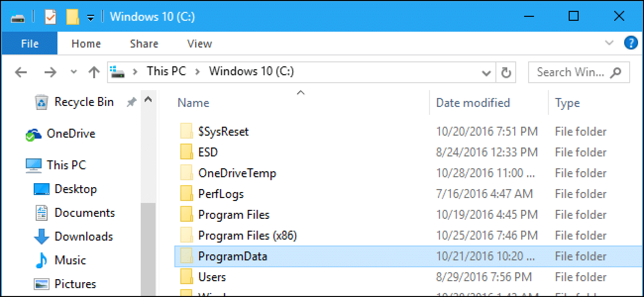The width and height of the screenshot is (644, 297).
Task: Click This PC in the breadcrumb bar
Action: coord(165,71)
